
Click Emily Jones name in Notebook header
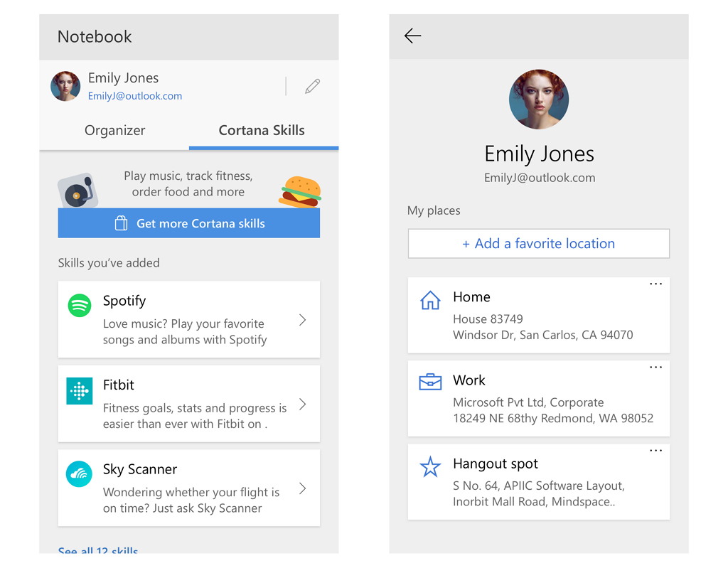point(124,78)
